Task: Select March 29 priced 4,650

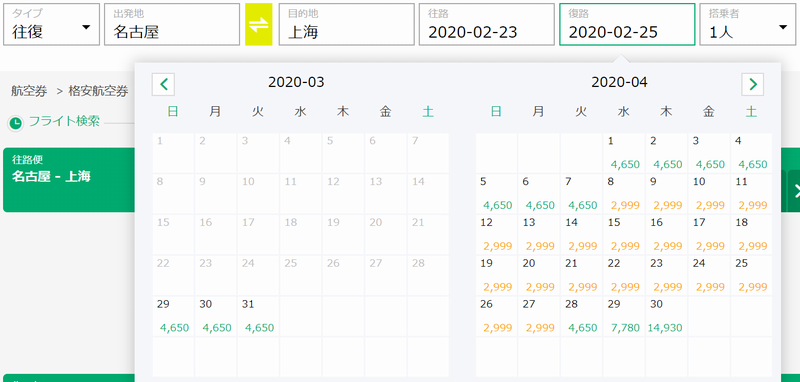Action: pos(173,316)
